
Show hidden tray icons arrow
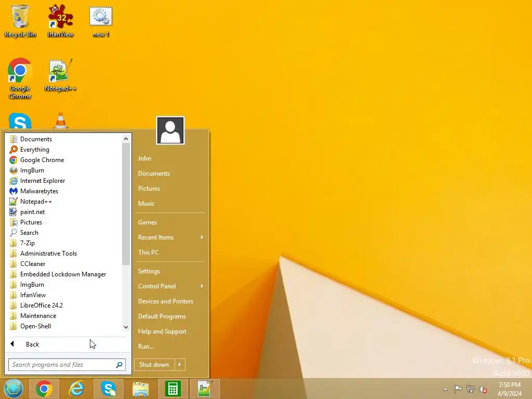pos(445,389)
